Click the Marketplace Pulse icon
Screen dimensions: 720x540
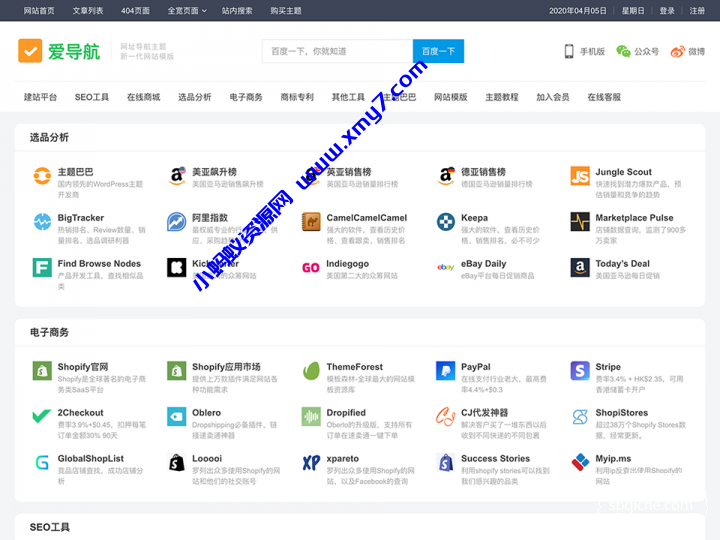click(x=580, y=222)
